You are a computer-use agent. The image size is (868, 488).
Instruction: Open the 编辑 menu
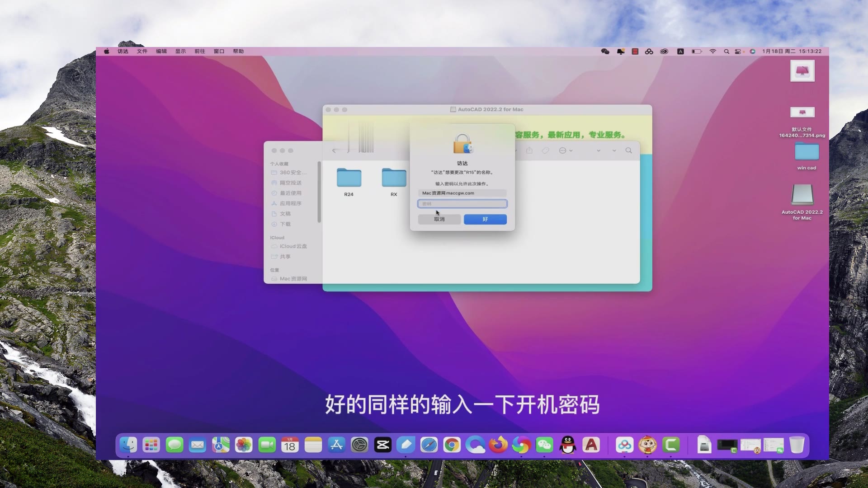tap(161, 52)
